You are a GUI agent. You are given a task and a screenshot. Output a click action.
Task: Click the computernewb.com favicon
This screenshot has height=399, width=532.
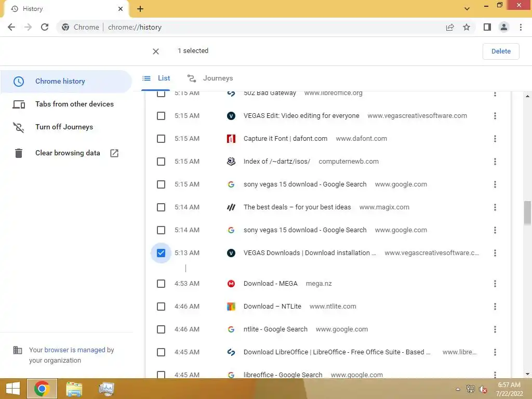click(231, 162)
